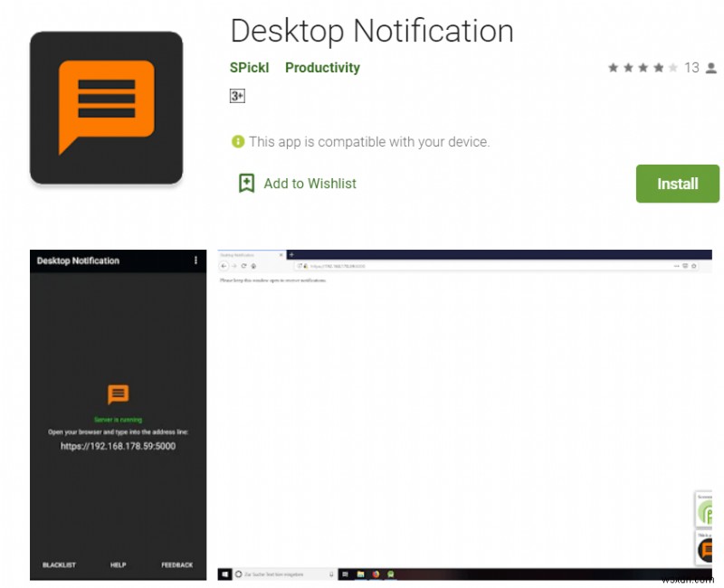Click the forward arrow in the browser toolbar
Screen dimensions: 724x588
tap(235, 266)
